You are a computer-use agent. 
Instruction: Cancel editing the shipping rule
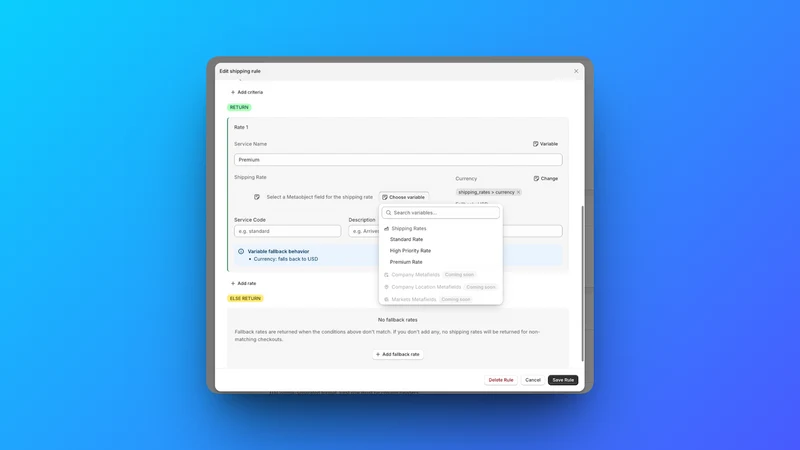coord(533,380)
